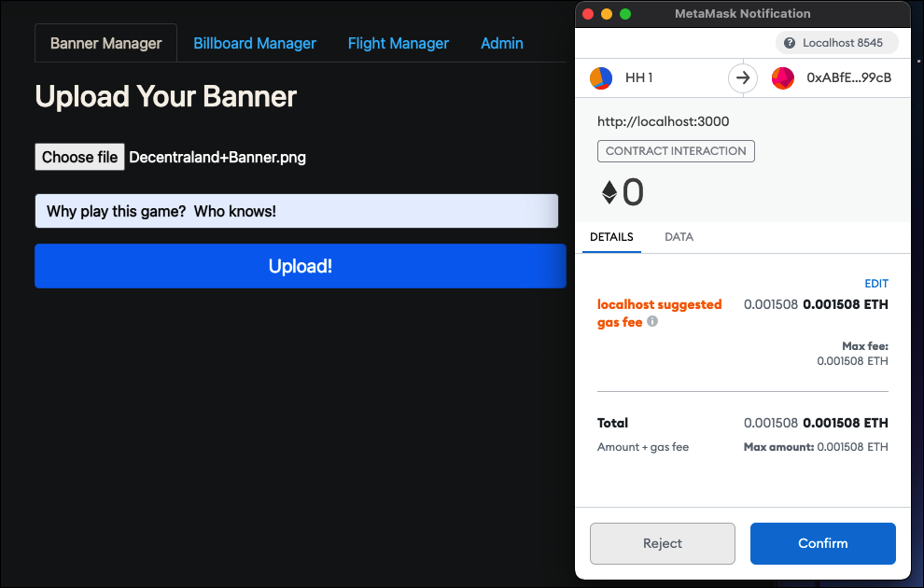Screen dimensions: 924x588
Task: Click the HH 1 account avatar icon
Action: (x=600, y=77)
